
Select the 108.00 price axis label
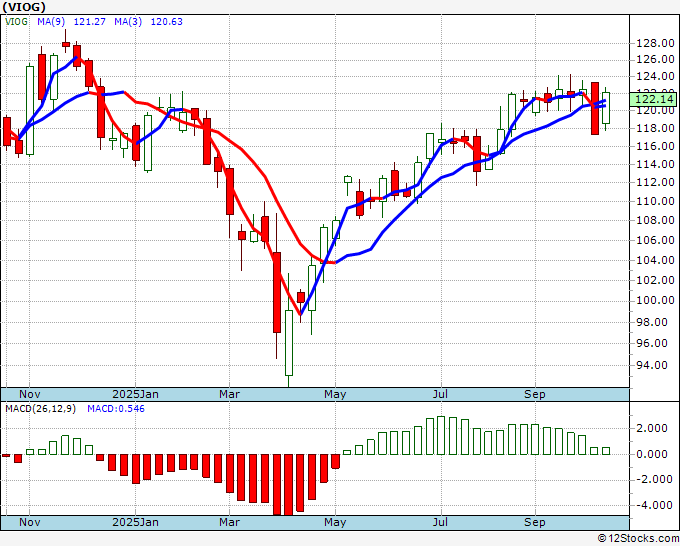(655, 220)
